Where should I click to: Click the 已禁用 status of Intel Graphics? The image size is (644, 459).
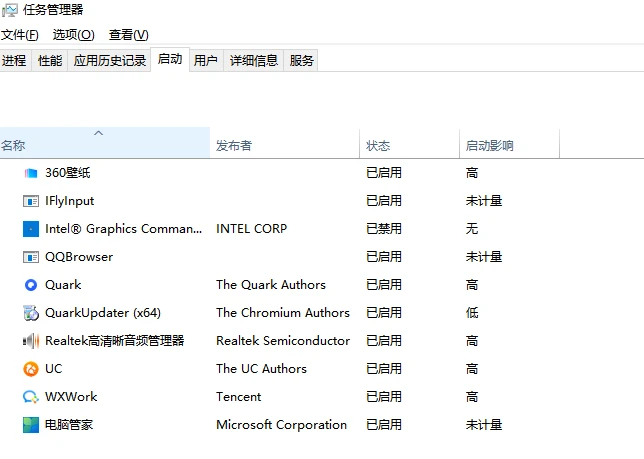[384, 229]
